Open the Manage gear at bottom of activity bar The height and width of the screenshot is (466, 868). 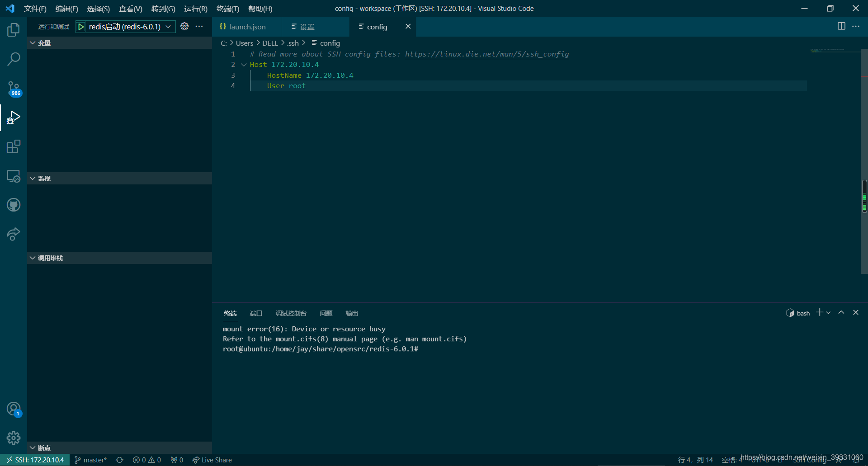click(x=14, y=438)
